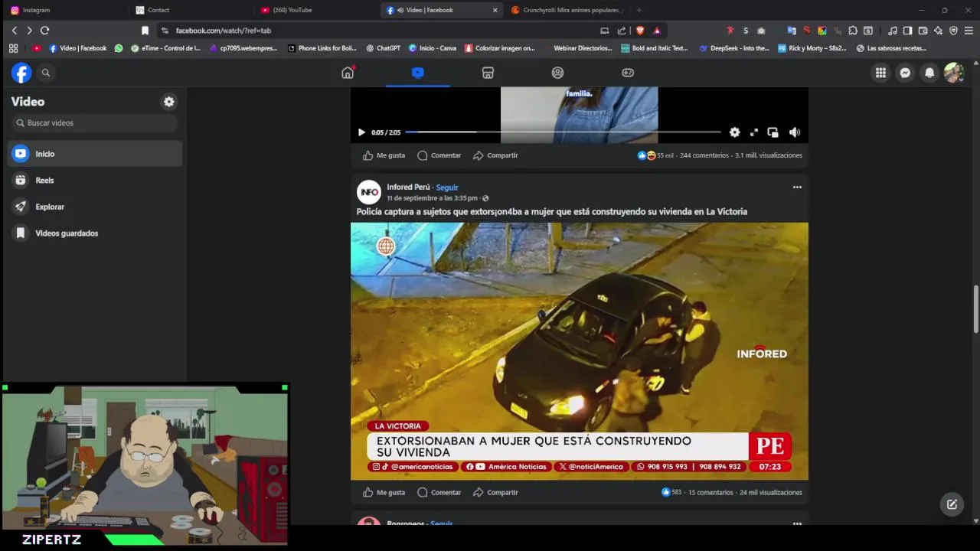Open top video quality settings gear

[x=734, y=132]
